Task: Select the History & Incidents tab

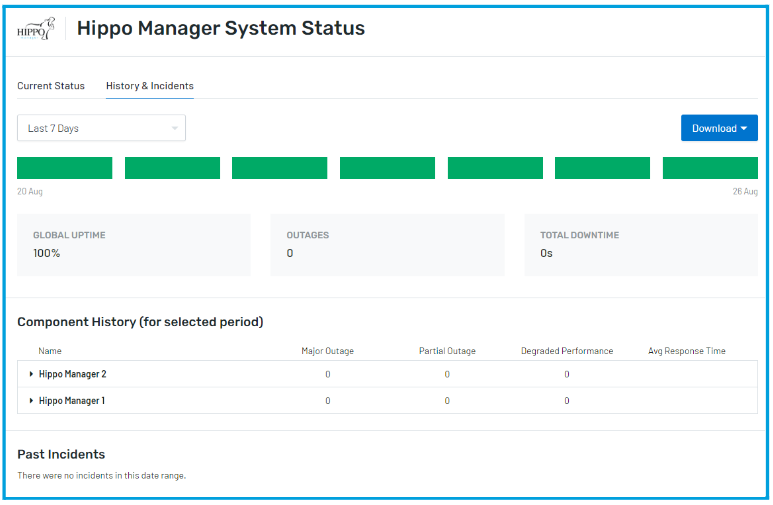Action: point(150,86)
